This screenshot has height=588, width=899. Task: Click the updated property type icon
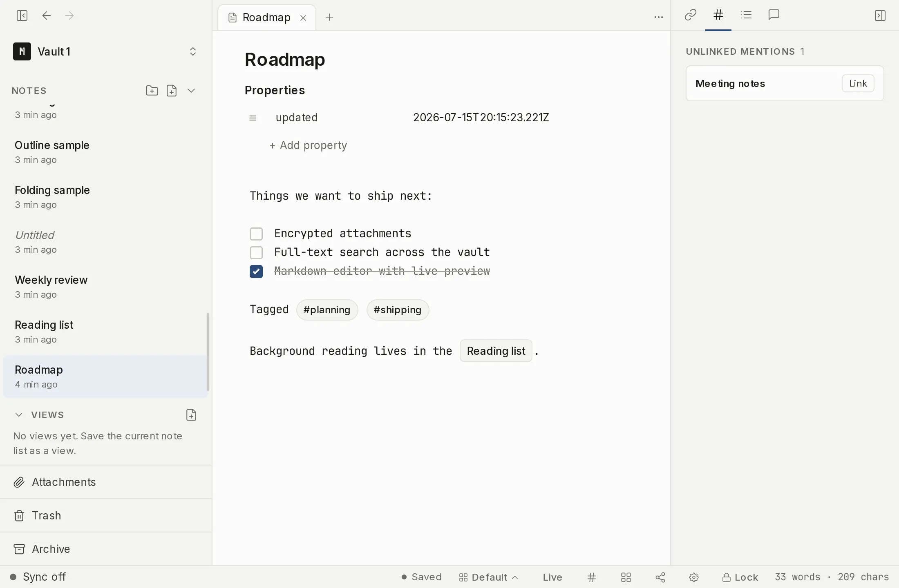[253, 118]
